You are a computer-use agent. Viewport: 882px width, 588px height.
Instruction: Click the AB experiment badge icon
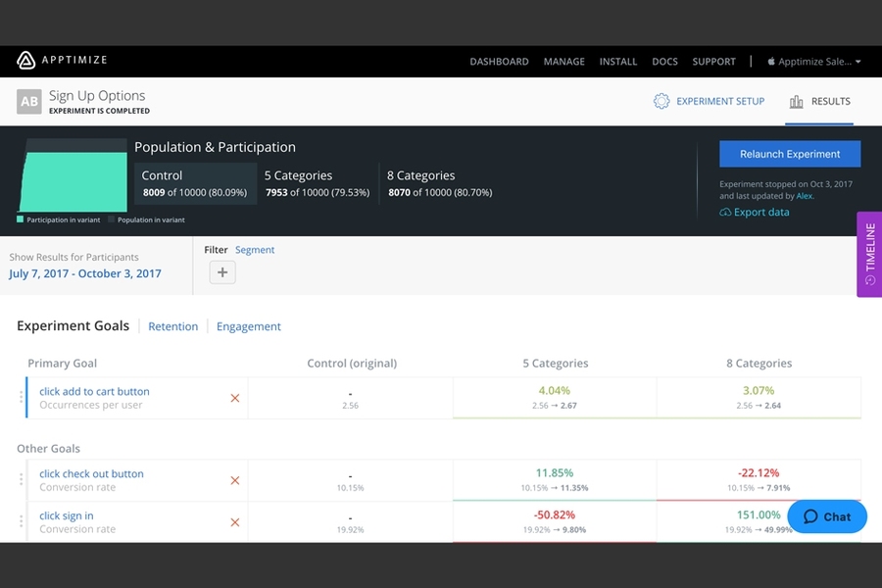pyautogui.click(x=29, y=102)
